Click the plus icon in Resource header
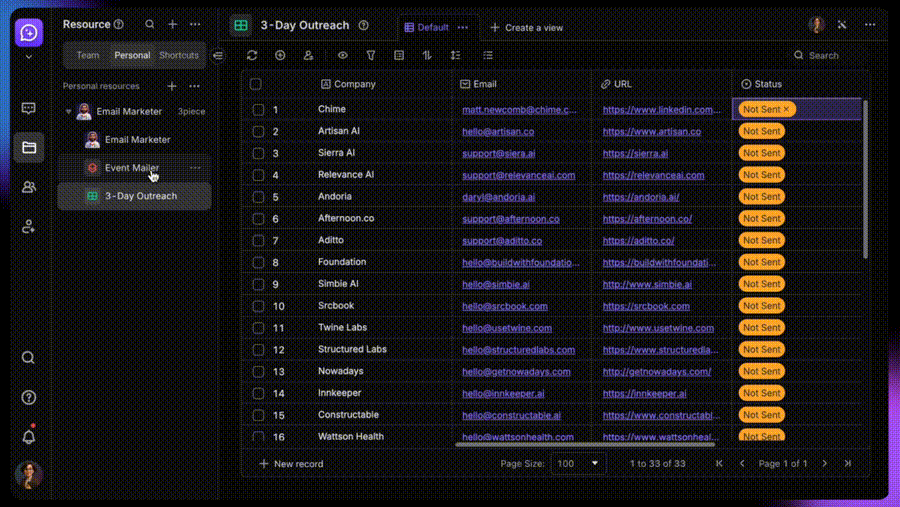Screen dimensions: 900x507 point(173,24)
